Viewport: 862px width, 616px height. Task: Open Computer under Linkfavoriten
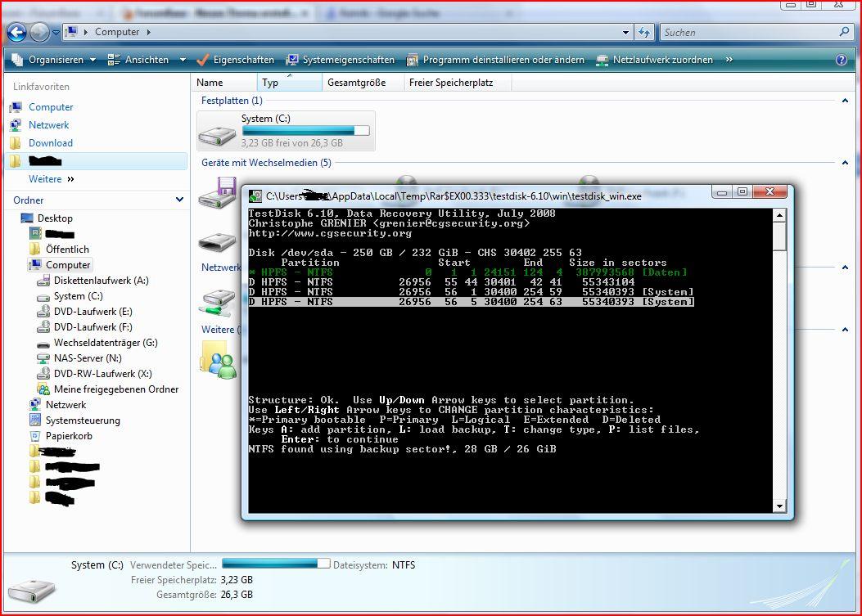pos(51,107)
